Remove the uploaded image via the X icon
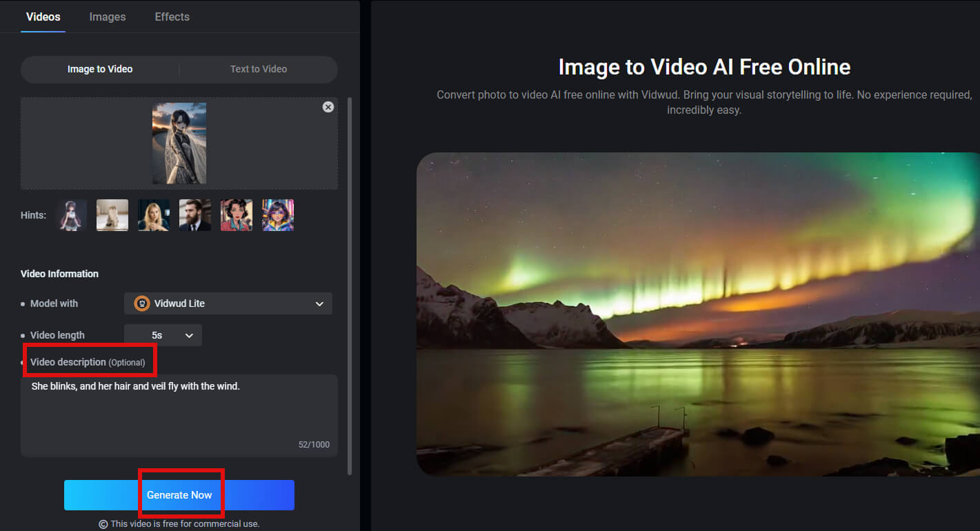Viewport: 980px width, 531px height. point(328,107)
